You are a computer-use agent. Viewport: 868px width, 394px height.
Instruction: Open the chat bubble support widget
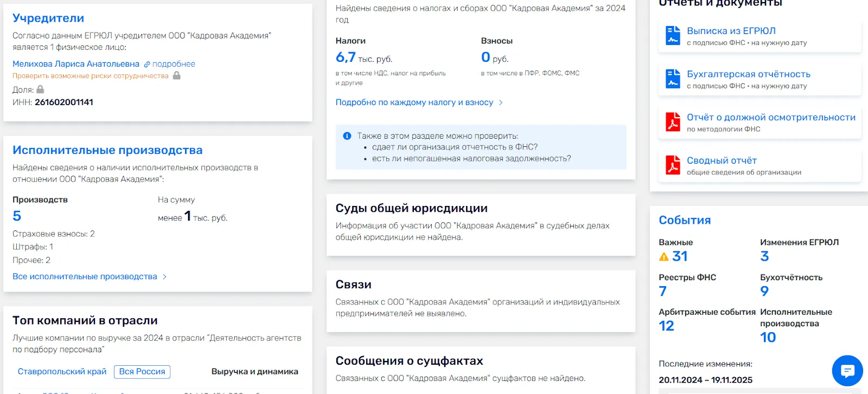[x=847, y=371]
